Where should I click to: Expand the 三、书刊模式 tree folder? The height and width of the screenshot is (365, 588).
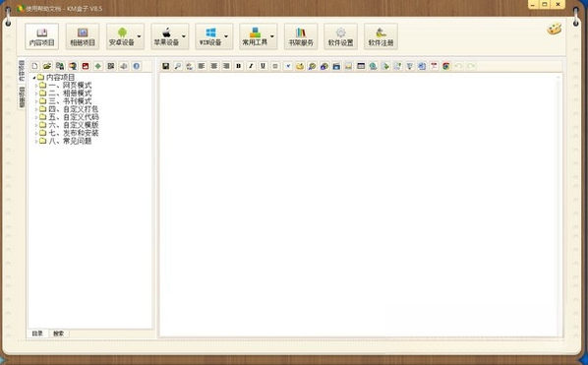click(x=36, y=101)
